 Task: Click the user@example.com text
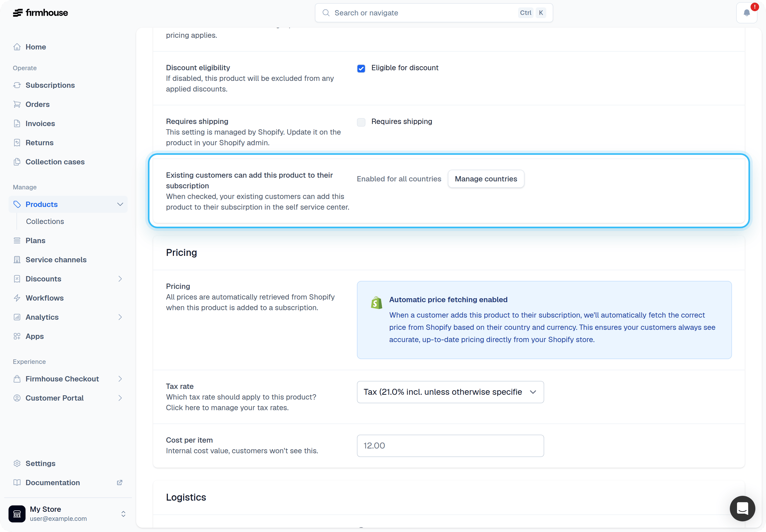58,519
